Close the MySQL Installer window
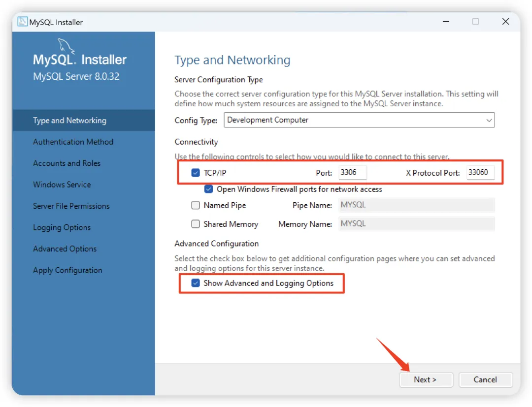The height and width of the screenshot is (407, 532). [x=505, y=22]
